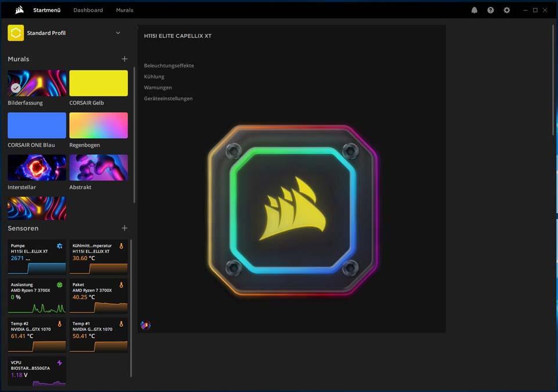Click the H115i cooler pump head image
Image resolution: width=558 pixels, height=392 pixels.
293,210
